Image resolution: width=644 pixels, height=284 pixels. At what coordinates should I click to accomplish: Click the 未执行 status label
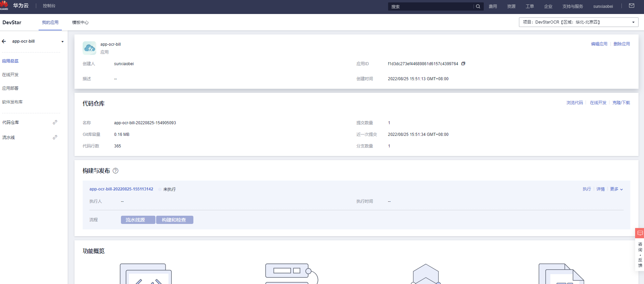(x=169, y=189)
